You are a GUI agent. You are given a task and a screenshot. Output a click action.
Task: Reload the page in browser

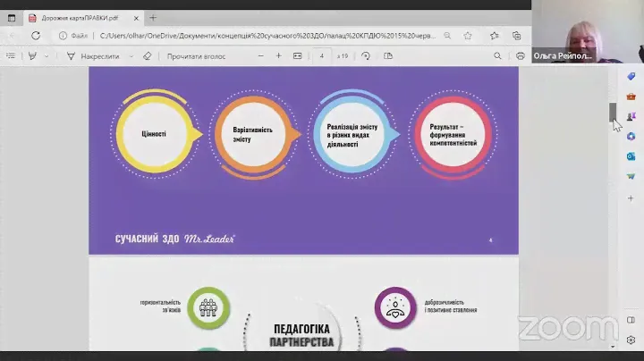click(x=36, y=36)
